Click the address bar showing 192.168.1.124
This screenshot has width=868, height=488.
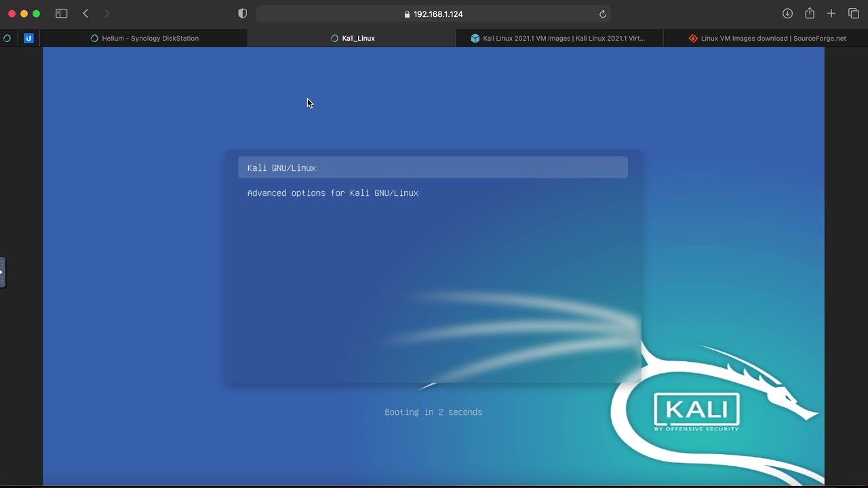click(433, 14)
